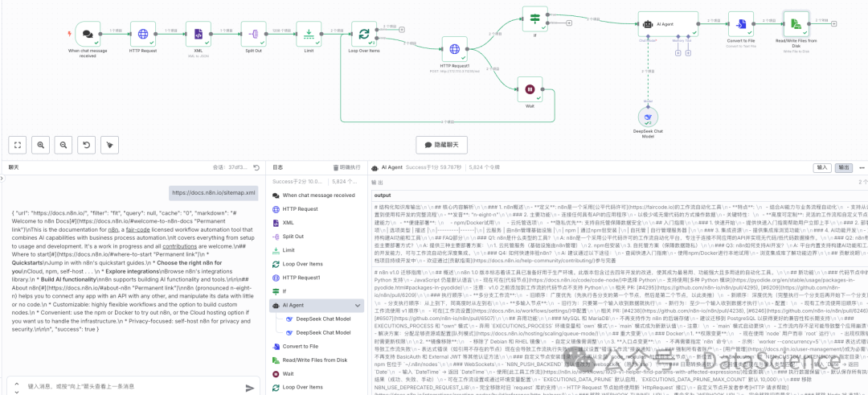Open the Wait entry in the log list
Viewport: 868px width, 395px height.
(317, 374)
